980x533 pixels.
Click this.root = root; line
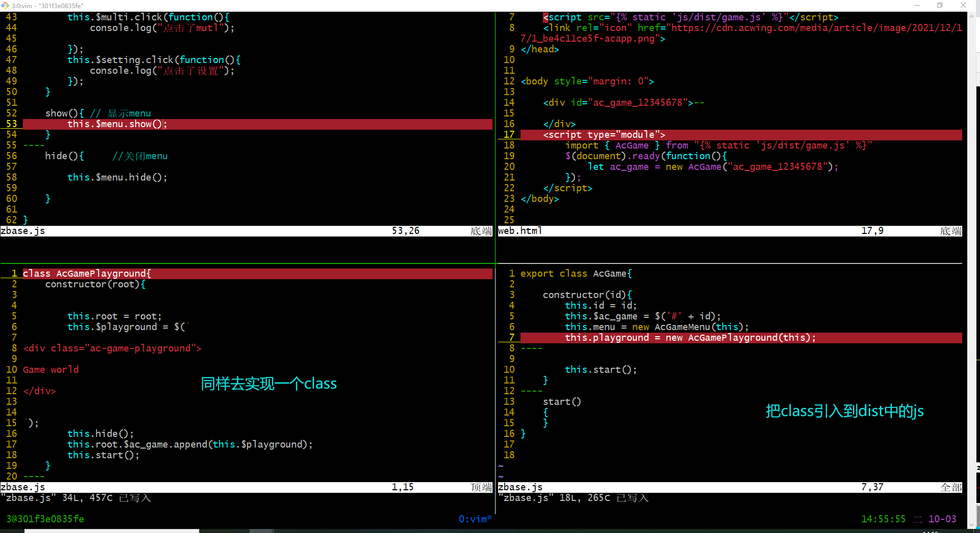tap(114, 316)
